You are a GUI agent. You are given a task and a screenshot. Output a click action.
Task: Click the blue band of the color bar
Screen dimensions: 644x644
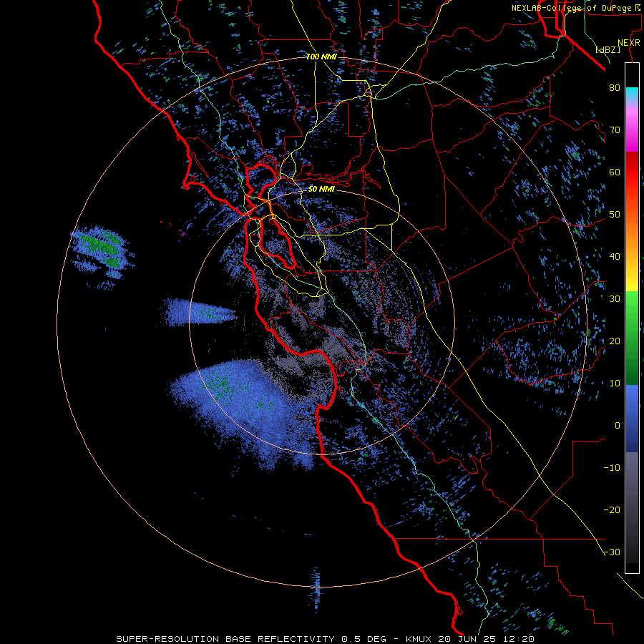[632, 419]
